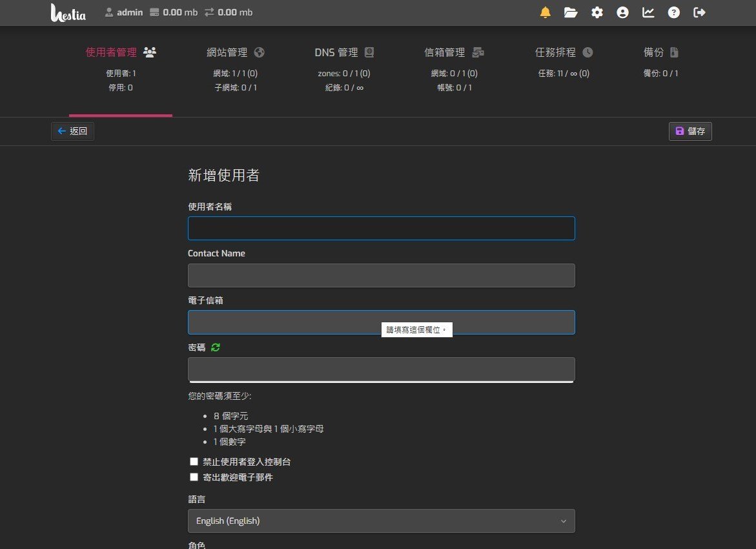Click the 子網域: 0 / 1 text
The width and height of the screenshot is (756, 549).
click(235, 88)
